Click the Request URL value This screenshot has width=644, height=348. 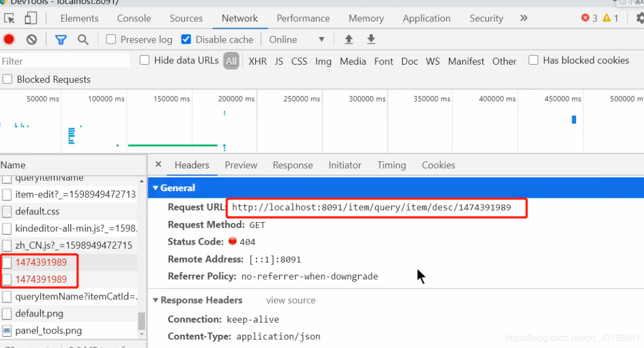(371, 207)
